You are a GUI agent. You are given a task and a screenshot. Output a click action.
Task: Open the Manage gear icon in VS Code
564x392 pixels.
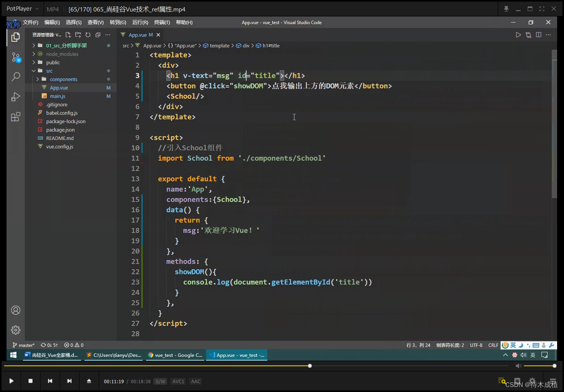click(x=16, y=330)
